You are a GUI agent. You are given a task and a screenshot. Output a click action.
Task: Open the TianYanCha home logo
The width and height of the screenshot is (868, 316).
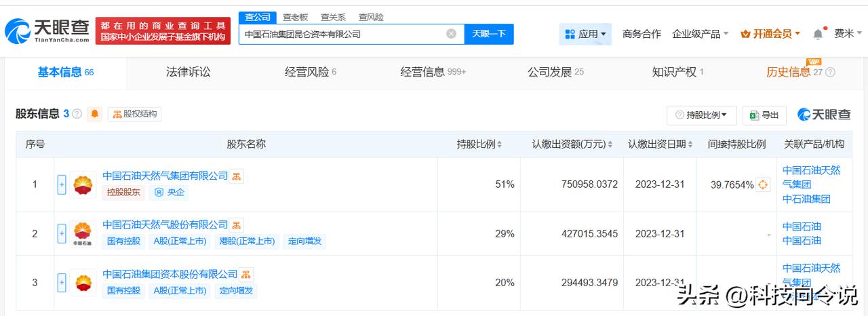point(47,31)
